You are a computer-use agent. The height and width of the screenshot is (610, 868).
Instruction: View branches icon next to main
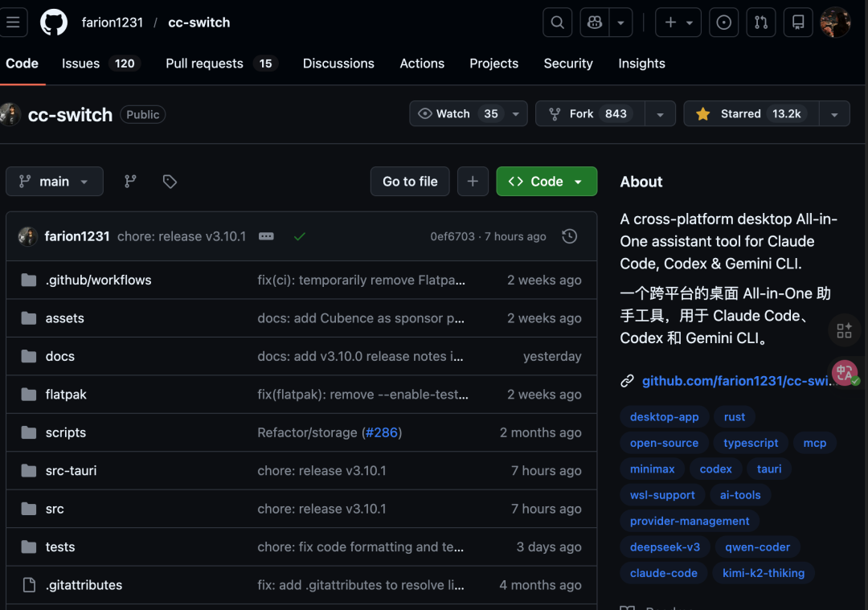[130, 182]
